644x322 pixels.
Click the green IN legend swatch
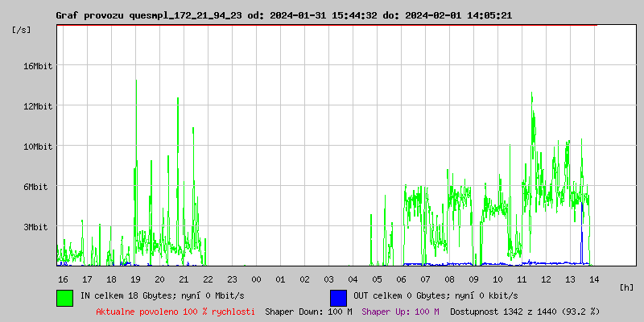[x=64, y=297]
